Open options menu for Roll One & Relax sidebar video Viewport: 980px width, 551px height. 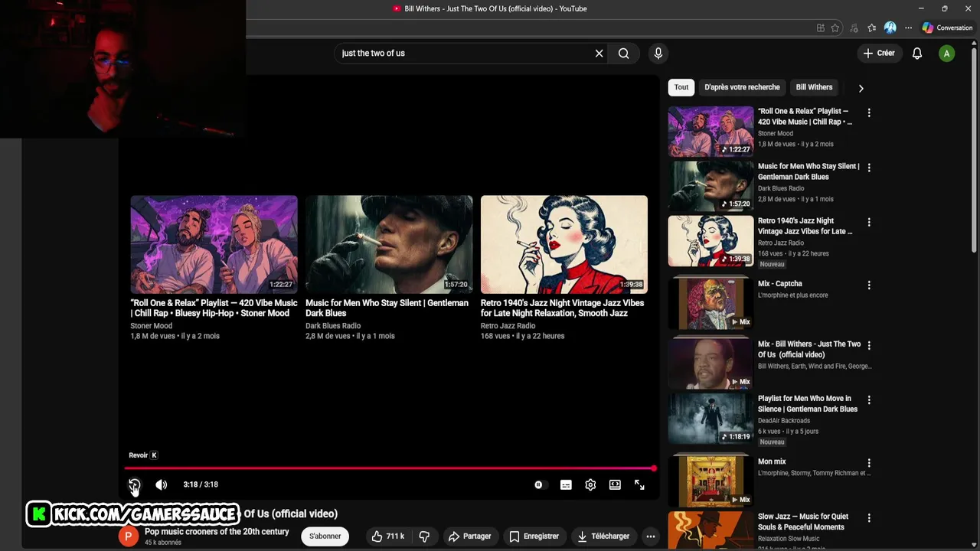(x=869, y=112)
